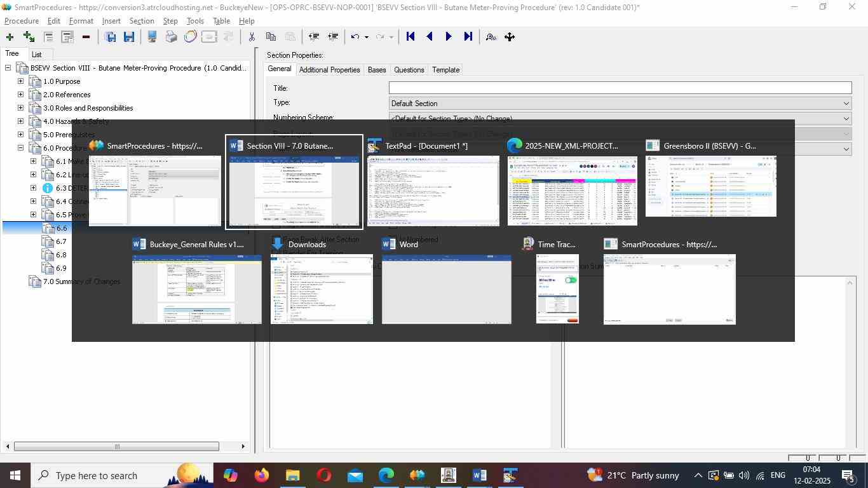Expand the 1.0 Purpose tree node

[x=20, y=81]
